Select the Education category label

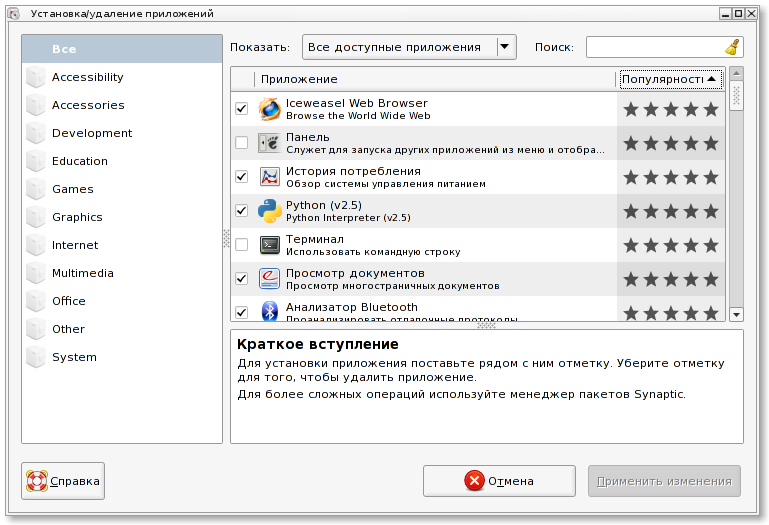click(x=80, y=161)
